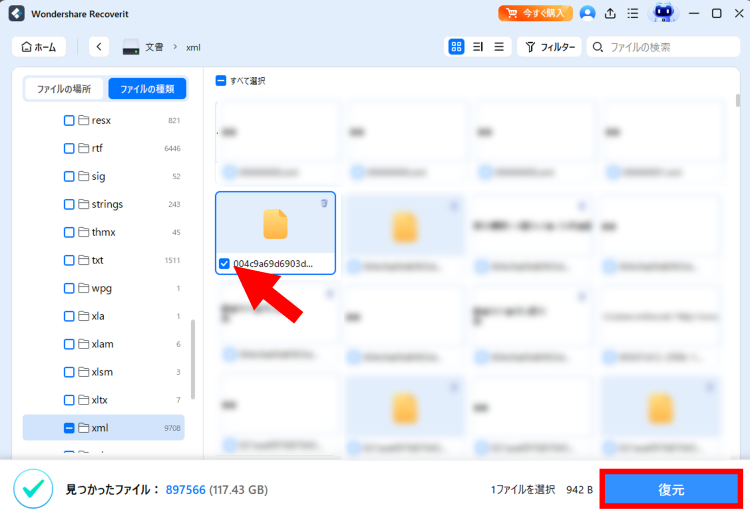Open the menu list icon in title bar

(633, 13)
